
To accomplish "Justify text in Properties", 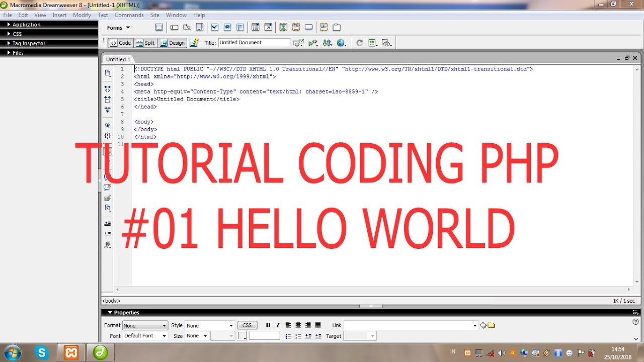I will (x=318, y=325).
